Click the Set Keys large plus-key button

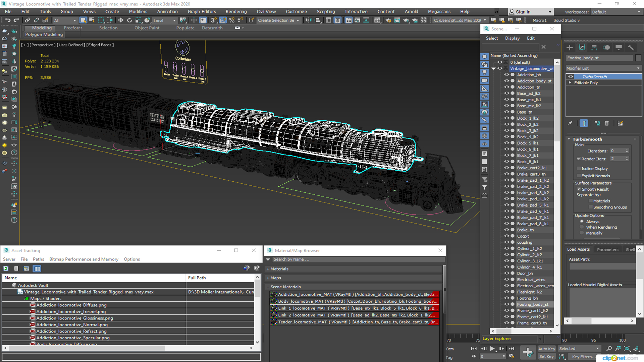pyautogui.click(x=528, y=352)
